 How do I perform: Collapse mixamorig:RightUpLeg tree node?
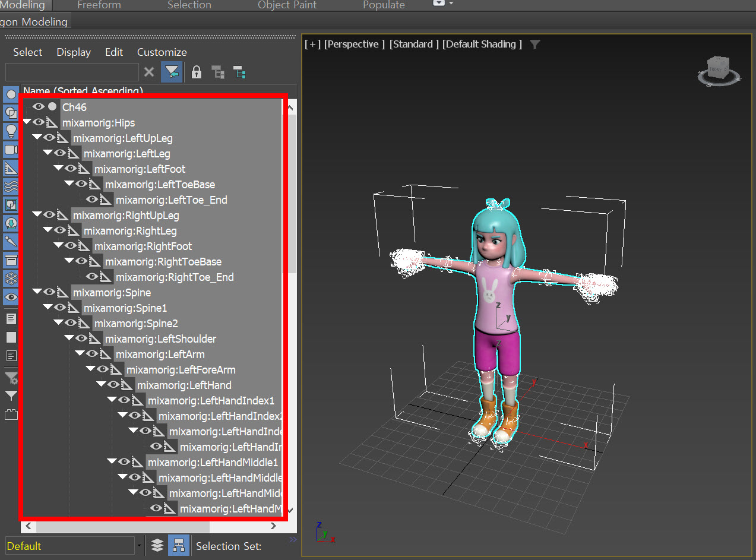[37, 214]
